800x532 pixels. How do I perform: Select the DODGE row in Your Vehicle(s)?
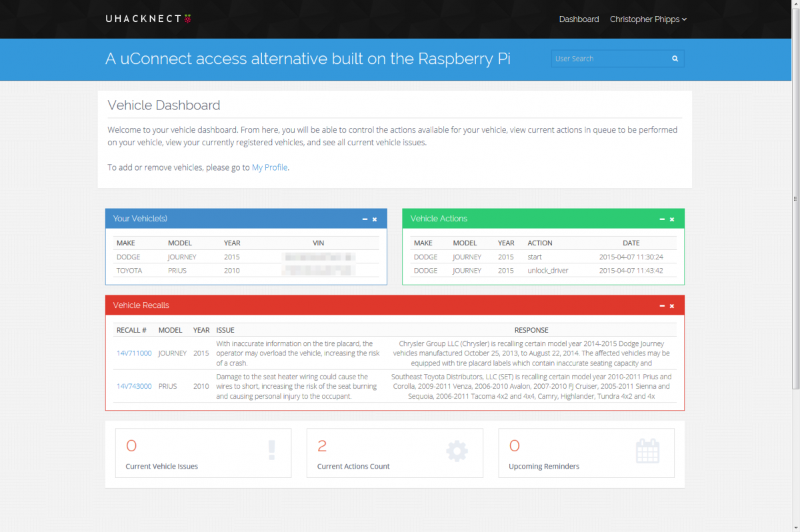[246, 257]
